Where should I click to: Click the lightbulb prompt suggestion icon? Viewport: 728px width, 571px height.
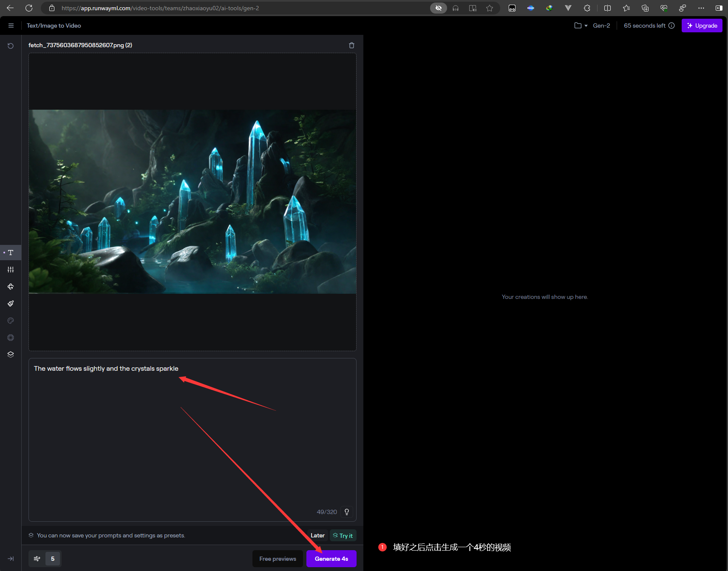click(347, 512)
